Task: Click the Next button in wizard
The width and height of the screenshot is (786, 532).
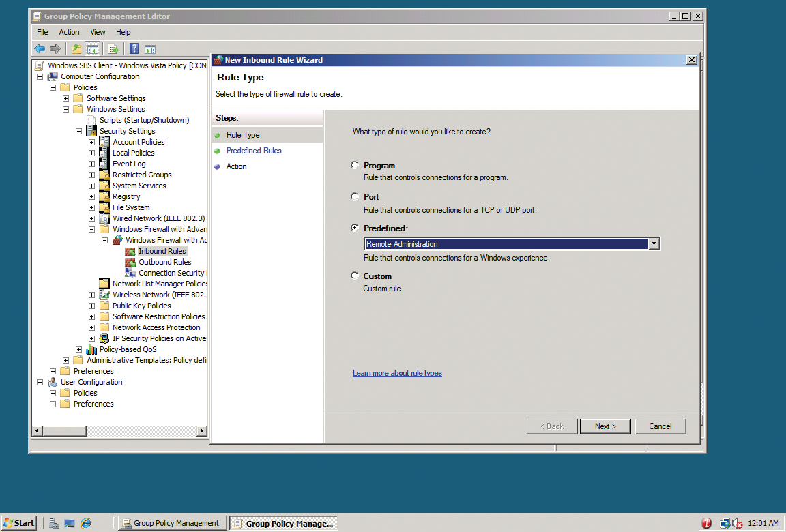Action: tap(605, 426)
